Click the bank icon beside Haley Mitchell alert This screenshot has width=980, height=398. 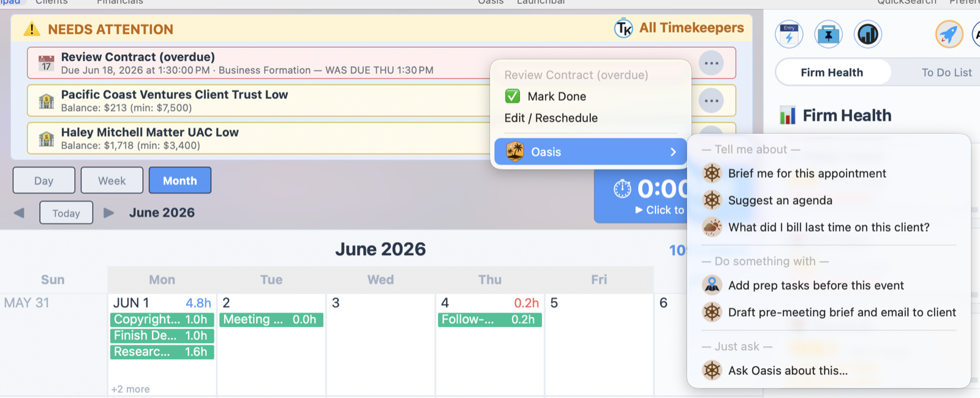47,139
